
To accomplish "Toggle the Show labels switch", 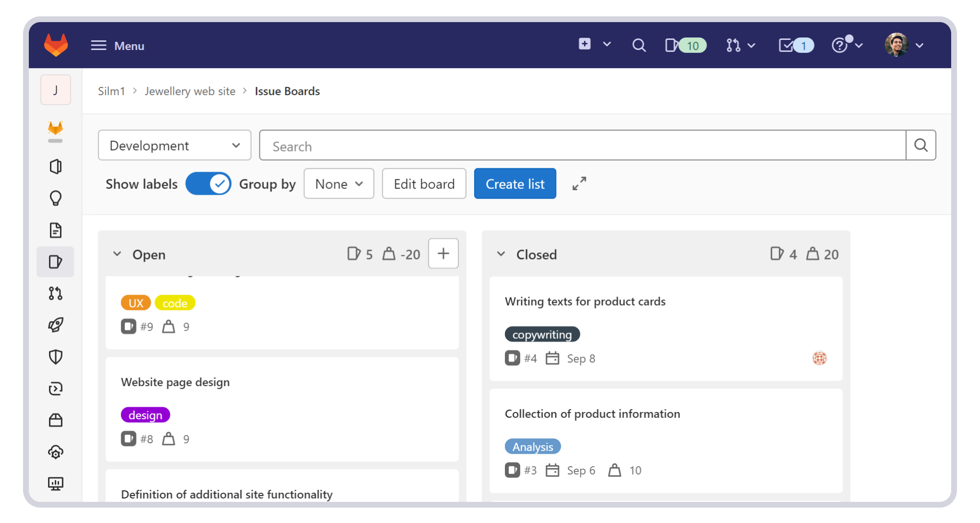I will pyautogui.click(x=208, y=184).
